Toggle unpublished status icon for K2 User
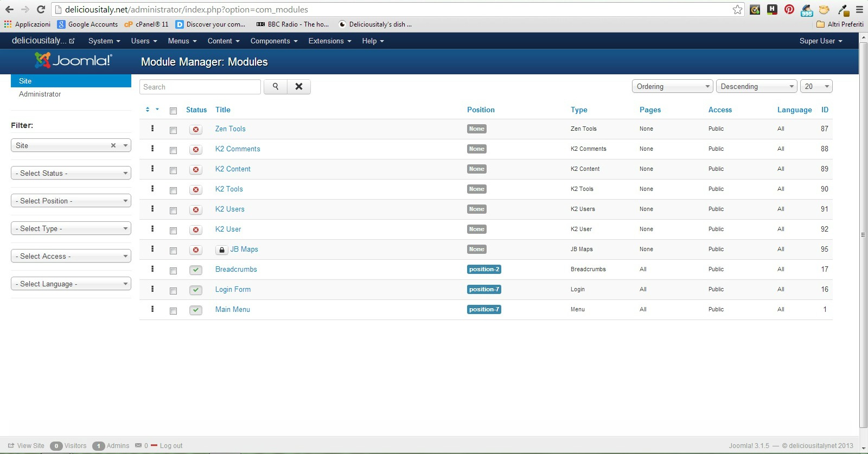Screen dimensions: 868x454 click(196, 230)
